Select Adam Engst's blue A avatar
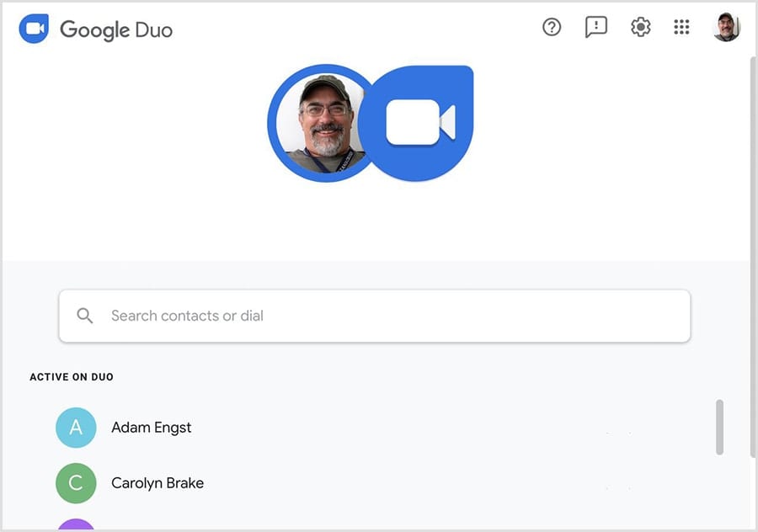Screen dimensions: 758x532 [x=76, y=428]
